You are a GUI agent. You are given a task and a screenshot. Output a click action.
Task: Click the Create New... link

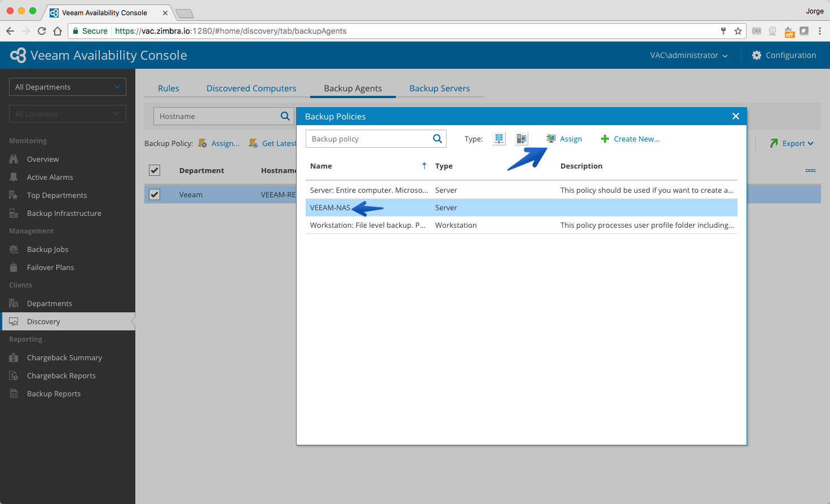click(x=637, y=139)
